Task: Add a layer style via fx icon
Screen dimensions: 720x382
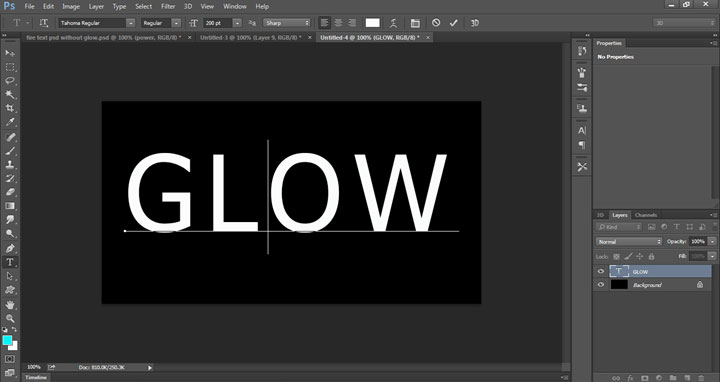Action: point(630,378)
